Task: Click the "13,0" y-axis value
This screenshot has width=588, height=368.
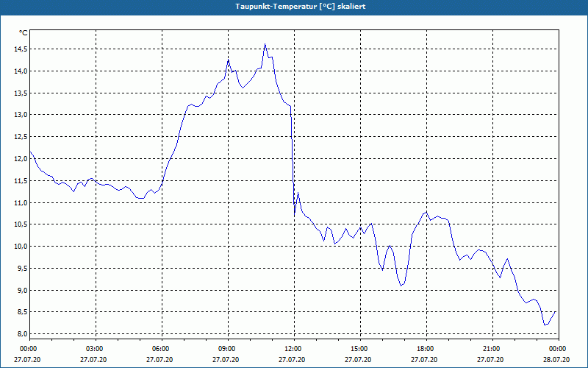Action: pyautogui.click(x=21, y=115)
